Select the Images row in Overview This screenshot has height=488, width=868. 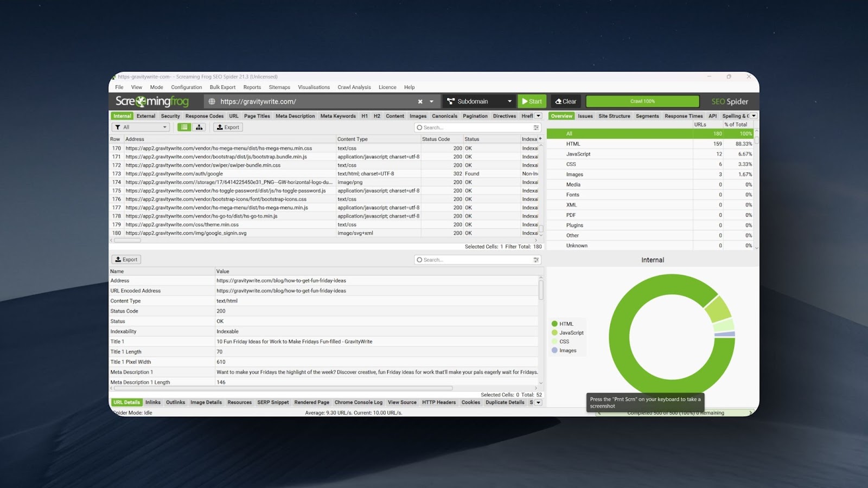(x=650, y=175)
